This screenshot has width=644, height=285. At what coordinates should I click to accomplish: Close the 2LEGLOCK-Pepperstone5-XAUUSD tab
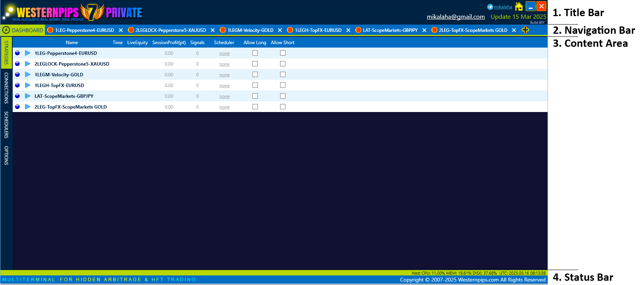(212, 30)
